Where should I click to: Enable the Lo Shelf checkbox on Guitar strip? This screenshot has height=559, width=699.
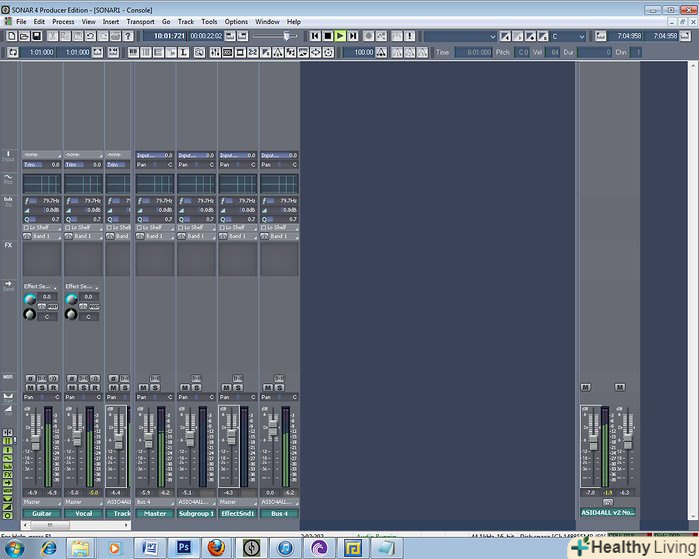pos(27,227)
